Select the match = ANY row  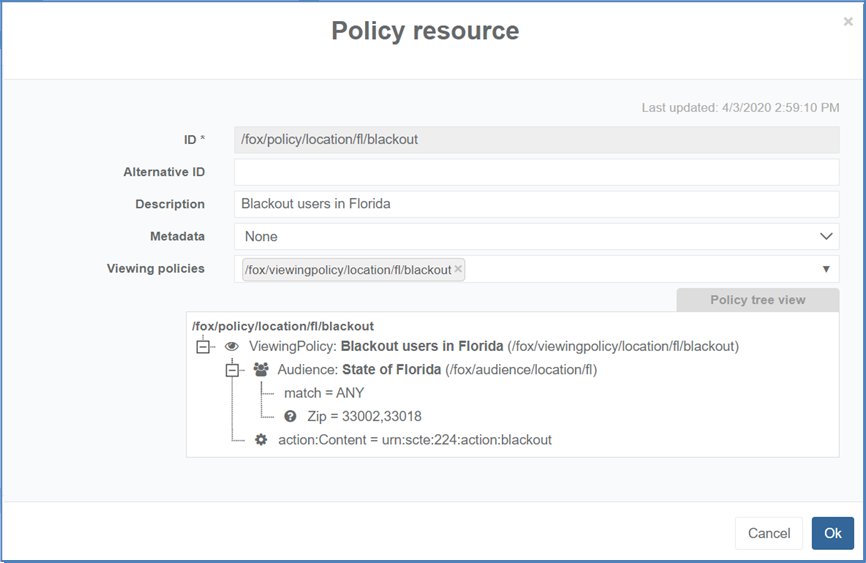[324, 393]
